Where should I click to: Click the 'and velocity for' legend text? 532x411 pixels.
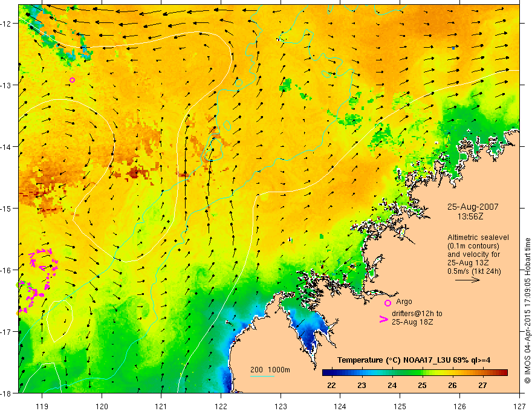[473, 254]
